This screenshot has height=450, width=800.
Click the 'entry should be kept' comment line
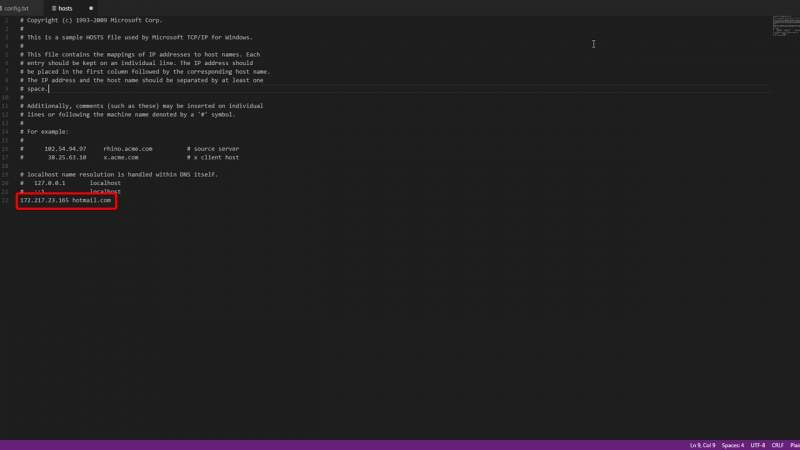137,63
